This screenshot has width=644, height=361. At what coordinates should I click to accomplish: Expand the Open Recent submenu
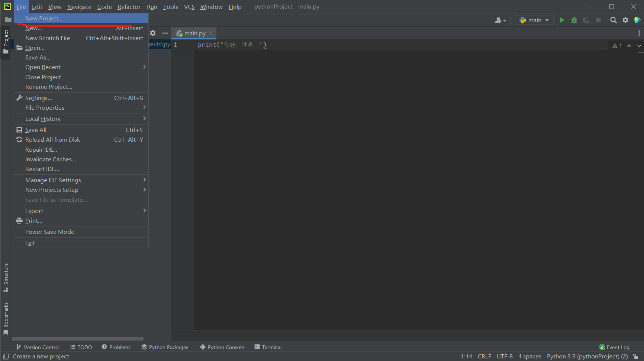(x=81, y=67)
